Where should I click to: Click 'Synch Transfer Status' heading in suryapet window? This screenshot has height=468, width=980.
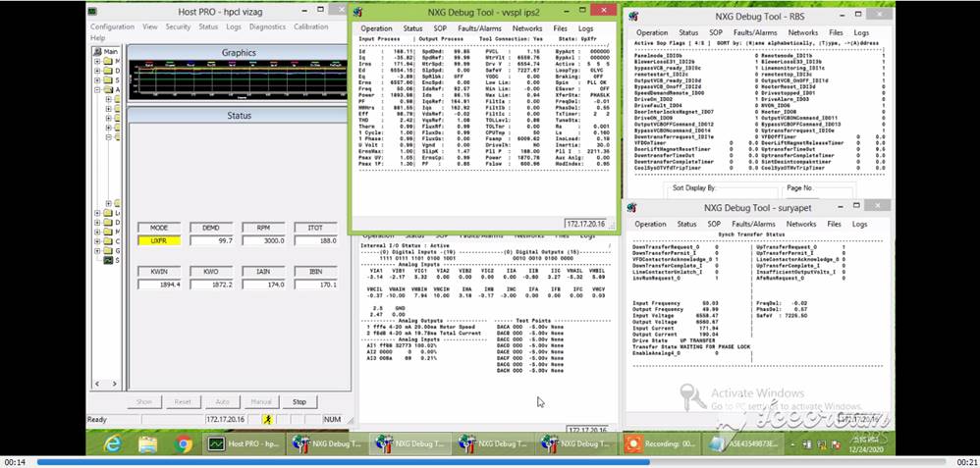[x=751, y=234]
